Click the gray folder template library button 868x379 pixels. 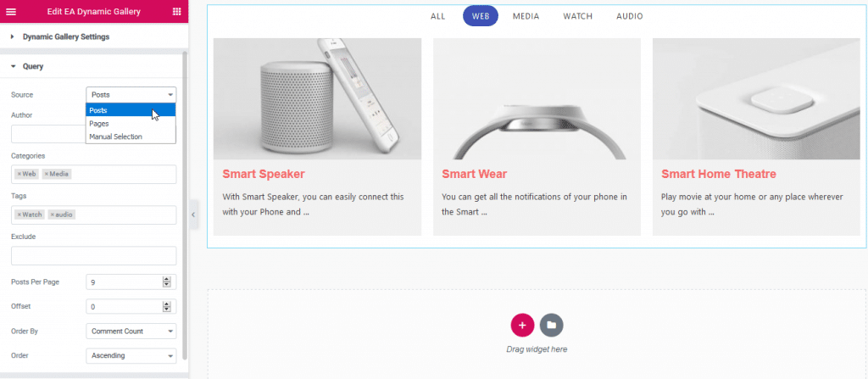click(x=551, y=325)
